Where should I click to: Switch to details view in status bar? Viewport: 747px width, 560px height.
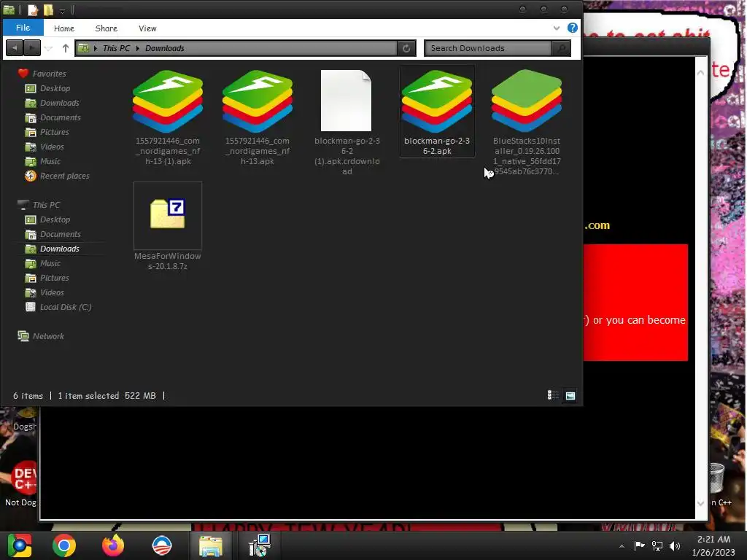coord(553,395)
